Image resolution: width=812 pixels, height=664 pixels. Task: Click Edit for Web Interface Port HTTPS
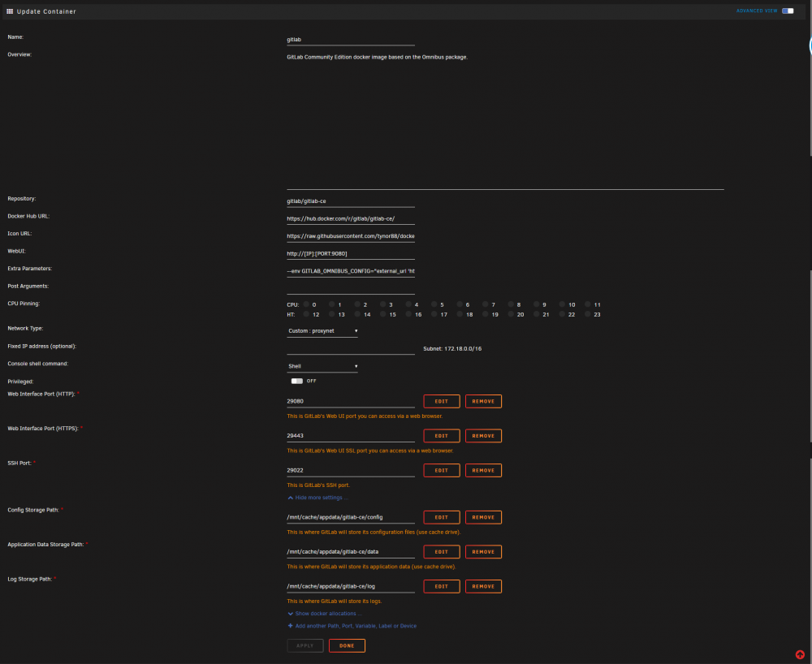point(441,436)
